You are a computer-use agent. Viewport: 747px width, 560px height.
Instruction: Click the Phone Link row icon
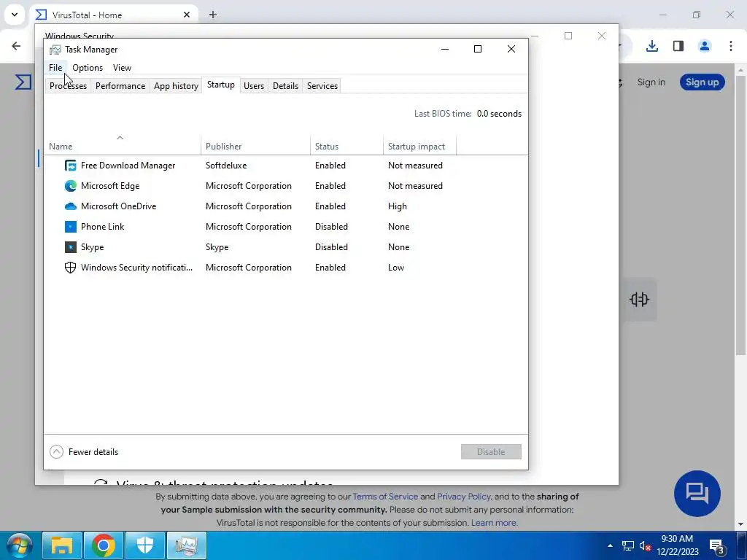(71, 227)
